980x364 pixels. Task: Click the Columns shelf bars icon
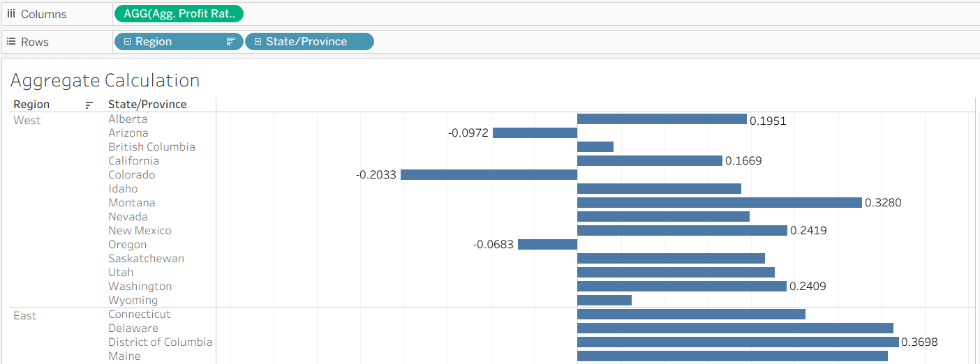coord(10,14)
